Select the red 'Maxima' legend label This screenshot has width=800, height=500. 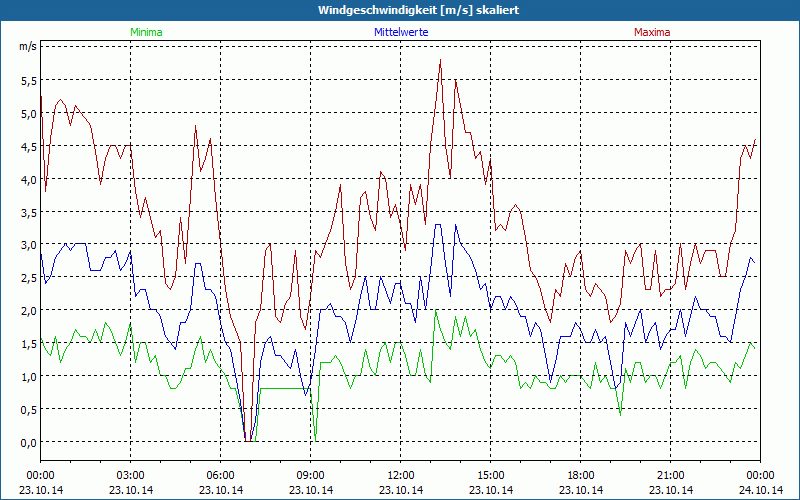click(652, 32)
